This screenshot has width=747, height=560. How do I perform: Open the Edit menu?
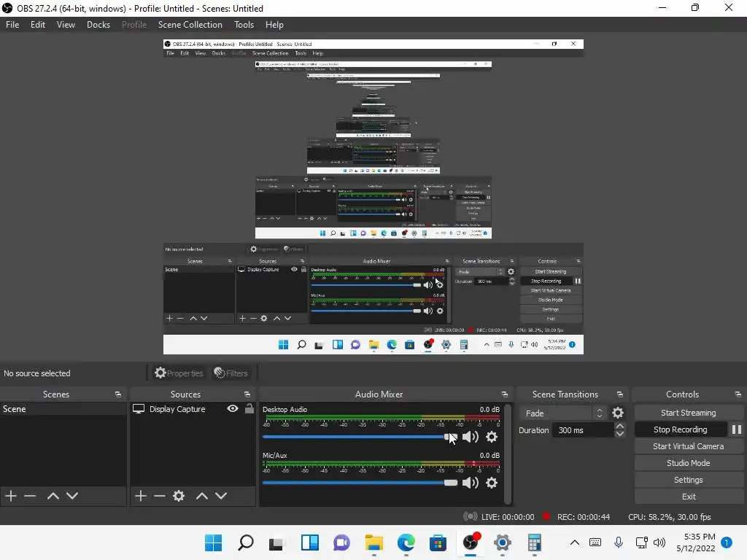pos(38,25)
